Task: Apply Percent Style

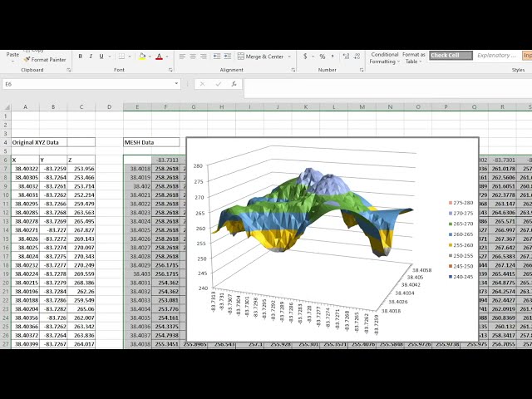Action: [x=322, y=57]
